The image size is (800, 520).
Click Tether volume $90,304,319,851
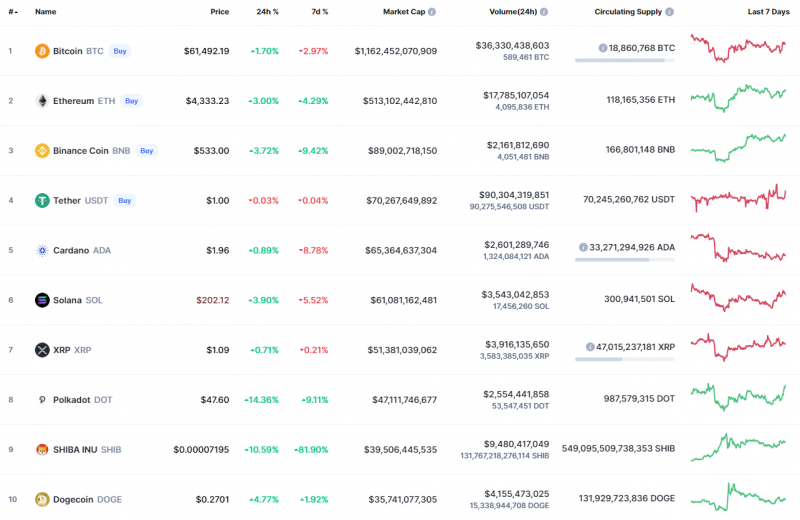pos(514,195)
